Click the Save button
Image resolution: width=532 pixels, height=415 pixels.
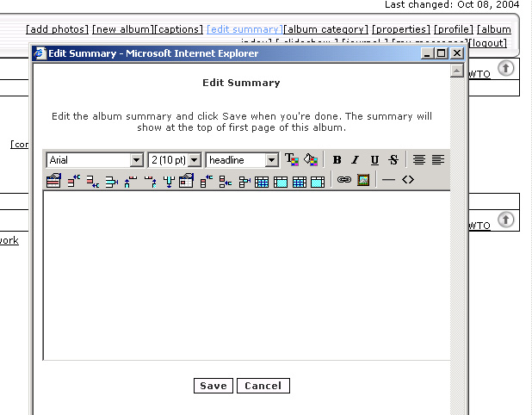[x=213, y=386]
